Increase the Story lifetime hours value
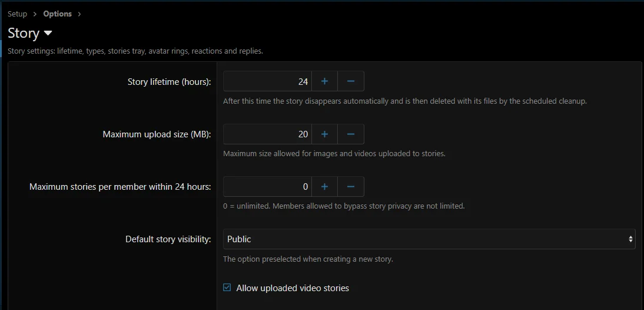This screenshot has width=644, height=310. click(324, 81)
